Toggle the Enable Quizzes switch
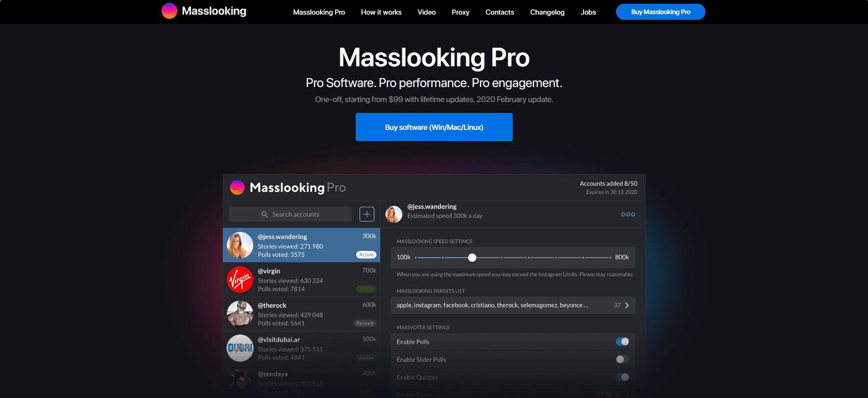Screen dimensions: 868x398 [x=622, y=377]
